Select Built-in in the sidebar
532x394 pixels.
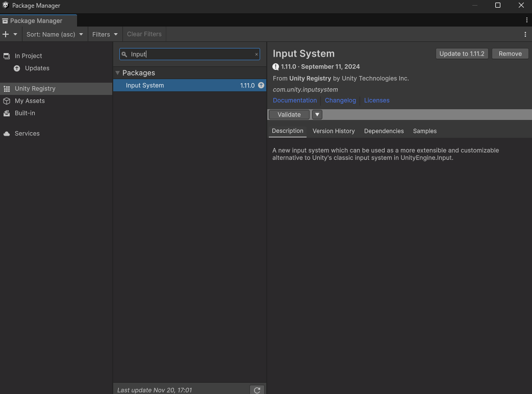(x=56, y=113)
